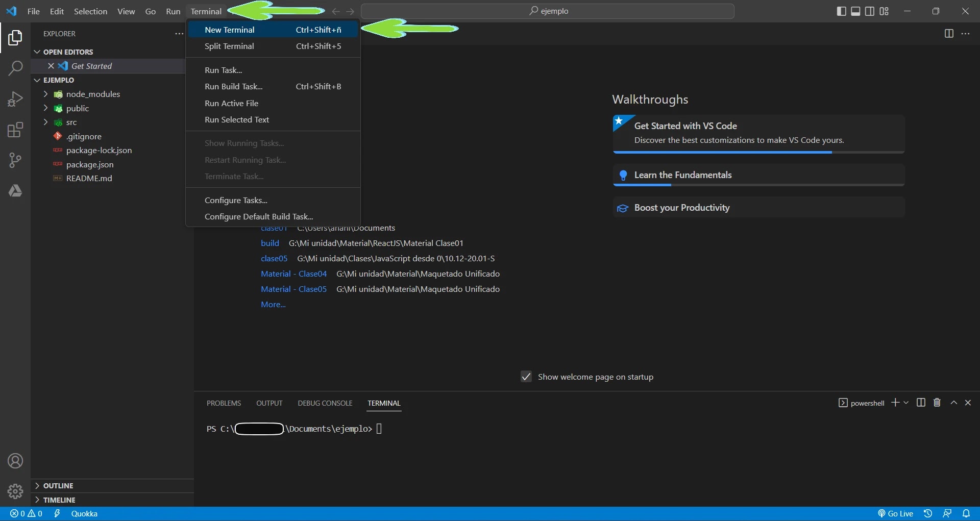This screenshot has width=980, height=521.
Task: Toggle secondary side bar layout icon
Action: pos(870,11)
